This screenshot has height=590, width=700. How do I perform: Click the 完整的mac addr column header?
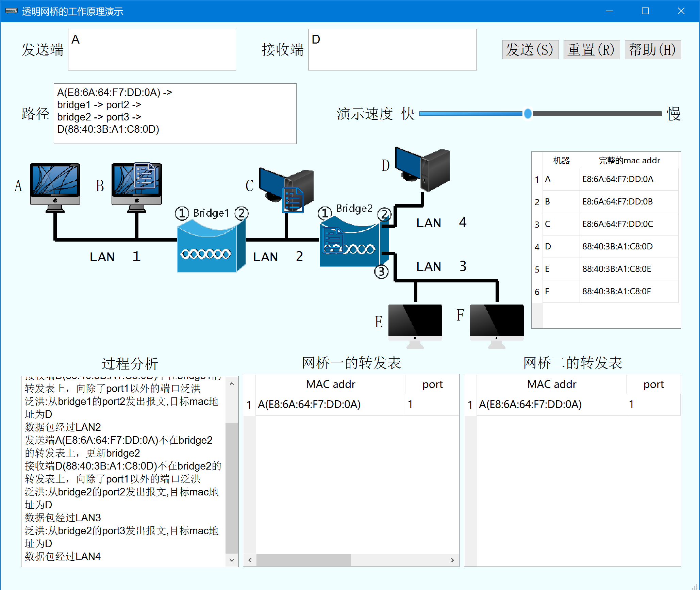click(629, 161)
